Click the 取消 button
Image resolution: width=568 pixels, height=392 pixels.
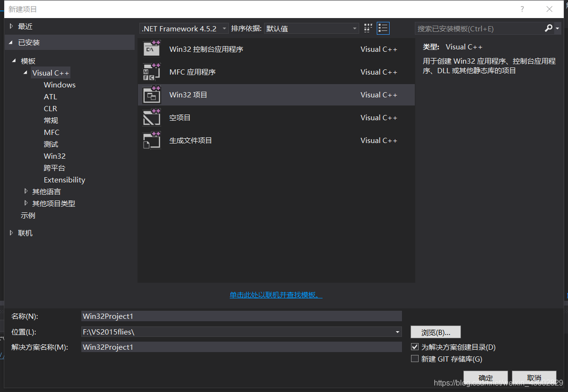(x=534, y=378)
